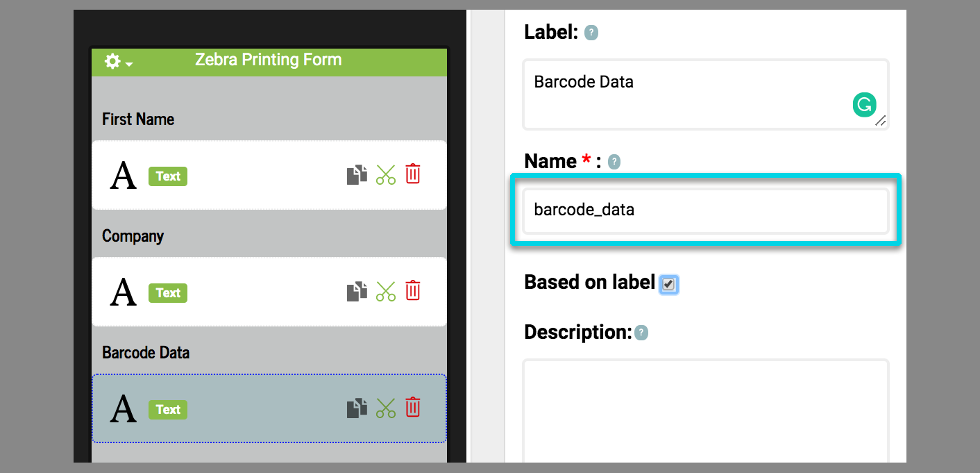Cut the Barcode Data field
This screenshot has width=980, height=473.
click(x=385, y=408)
